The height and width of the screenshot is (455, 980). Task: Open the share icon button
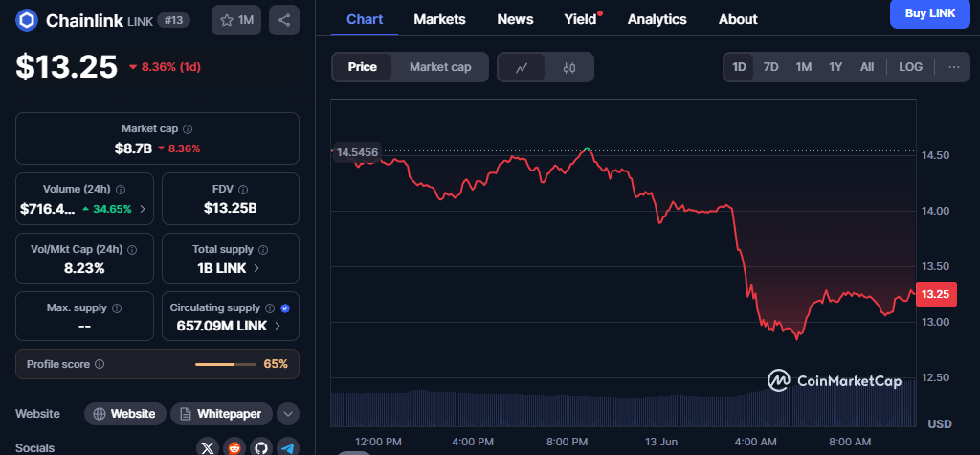[x=283, y=21]
